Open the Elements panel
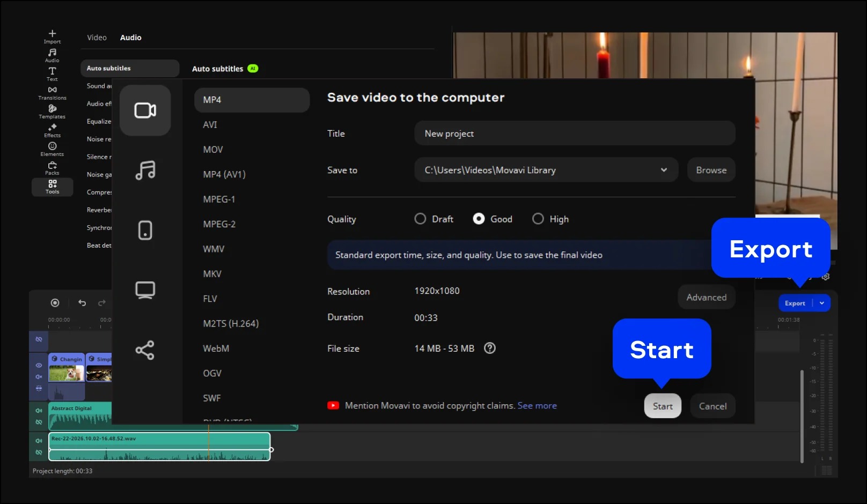 (52, 149)
